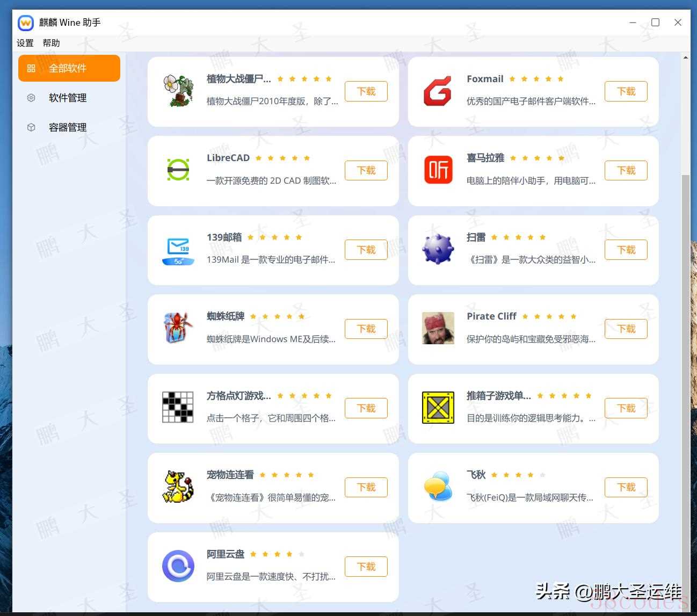
Task: Click the LibreCAD green icon
Action: [178, 170]
